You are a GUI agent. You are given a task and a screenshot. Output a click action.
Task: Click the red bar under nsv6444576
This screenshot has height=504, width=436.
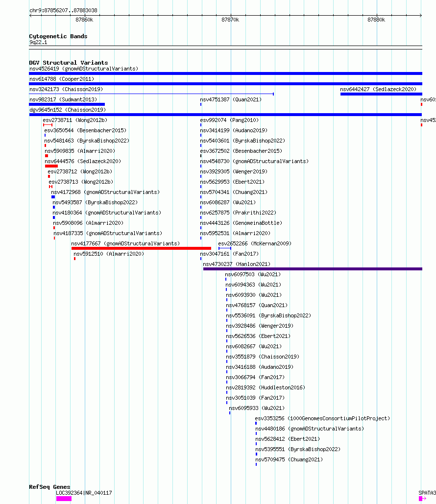51,166
